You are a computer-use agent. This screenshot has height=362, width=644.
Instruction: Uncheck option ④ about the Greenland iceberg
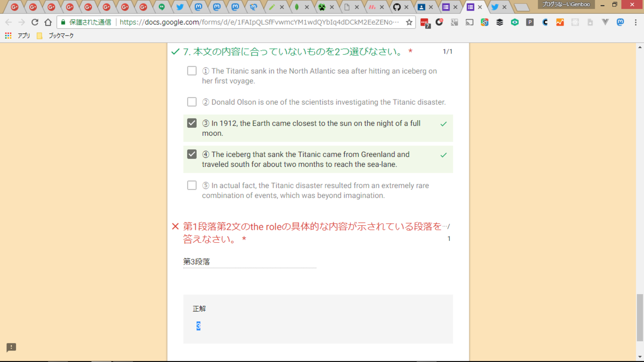tap(192, 154)
